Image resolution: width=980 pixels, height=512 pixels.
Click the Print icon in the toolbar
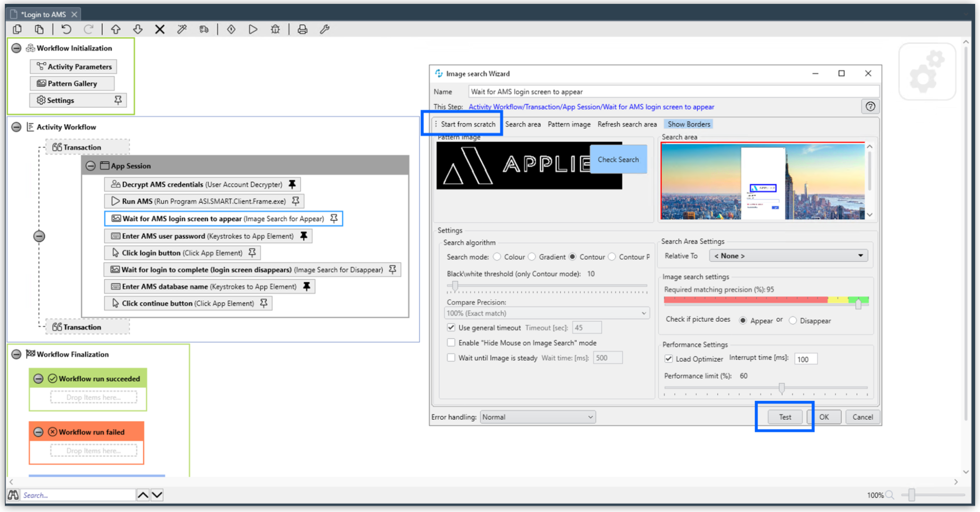point(302,29)
